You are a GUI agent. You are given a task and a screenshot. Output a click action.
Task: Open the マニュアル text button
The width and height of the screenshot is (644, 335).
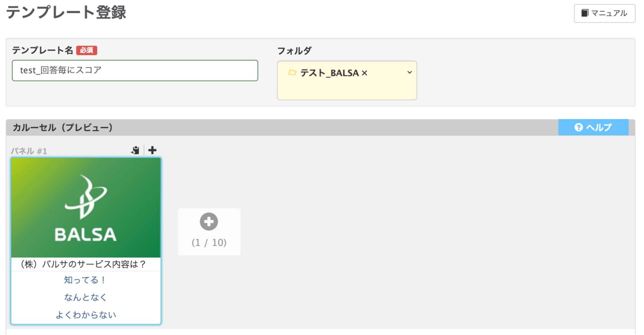(609, 13)
